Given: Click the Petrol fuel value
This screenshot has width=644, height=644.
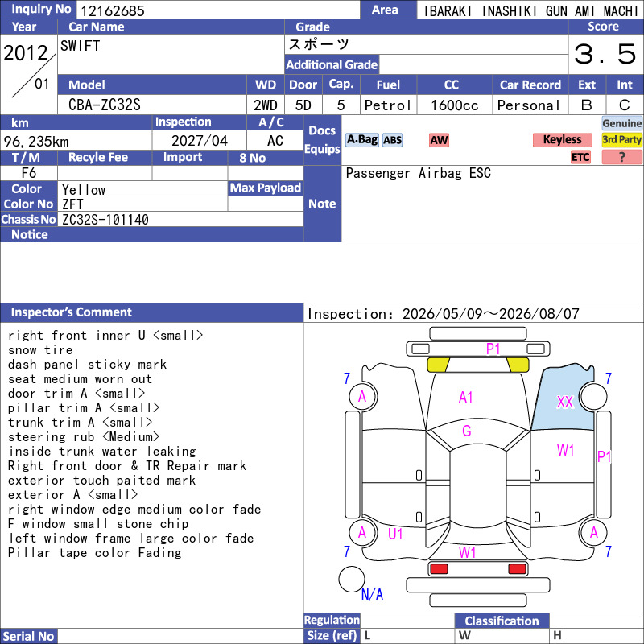Looking at the screenshot, I should [388, 105].
